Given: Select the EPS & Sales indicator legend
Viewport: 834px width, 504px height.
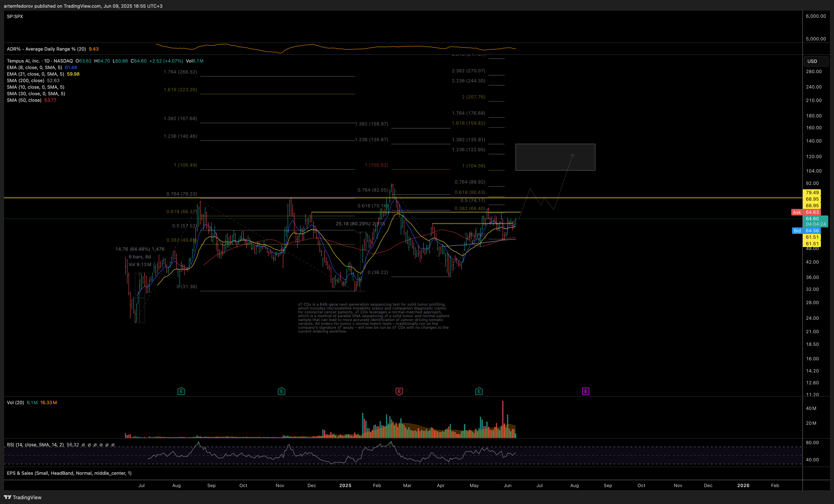Looking at the screenshot, I should 69,473.
